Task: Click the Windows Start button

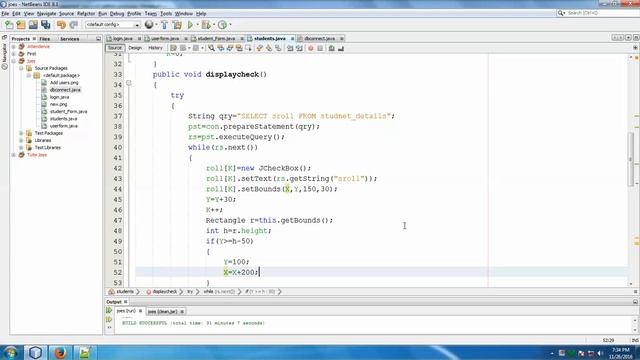Action: click(x=10, y=352)
